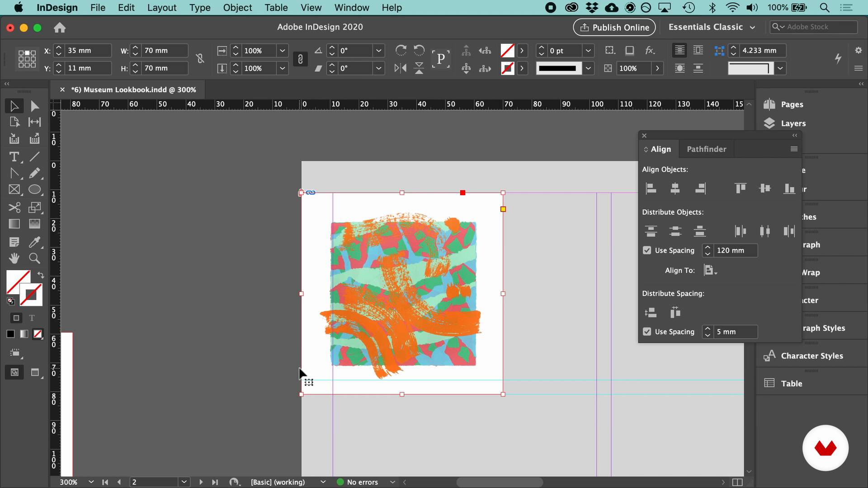The image size is (868, 488).
Task: Select the Ellipse tool
Action: click(35, 190)
